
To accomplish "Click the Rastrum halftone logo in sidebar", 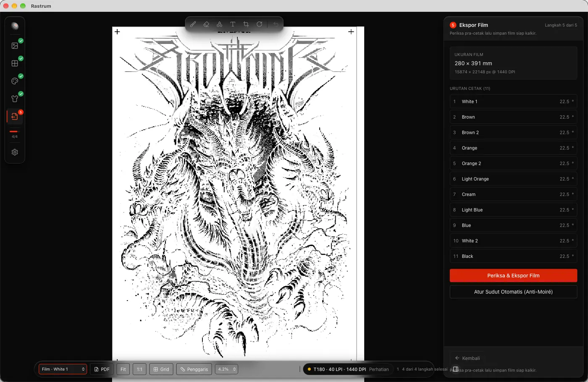I will pos(15,26).
